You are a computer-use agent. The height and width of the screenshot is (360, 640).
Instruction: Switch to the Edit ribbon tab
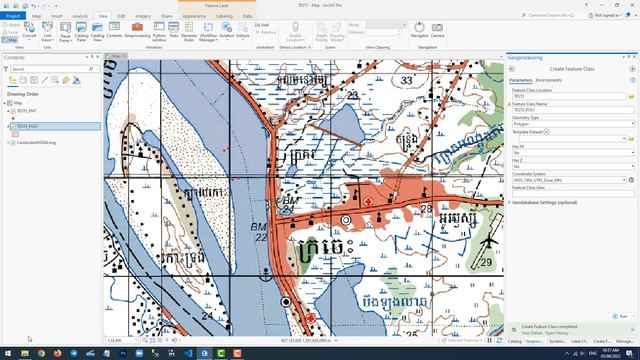click(x=121, y=16)
